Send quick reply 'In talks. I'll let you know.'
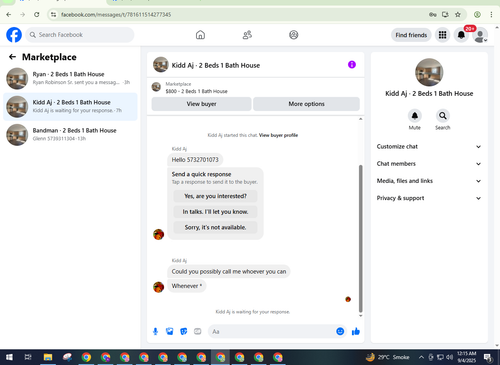This screenshot has width=500, height=365. tap(215, 212)
